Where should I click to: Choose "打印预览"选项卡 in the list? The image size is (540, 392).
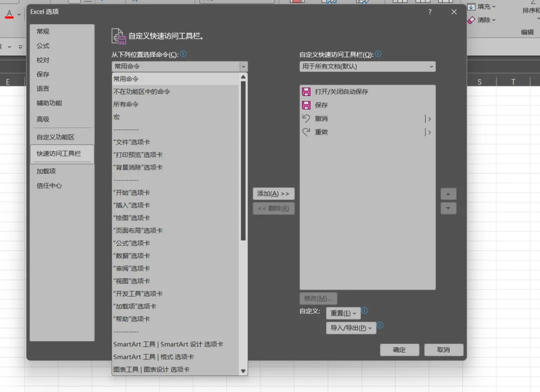pos(175,155)
